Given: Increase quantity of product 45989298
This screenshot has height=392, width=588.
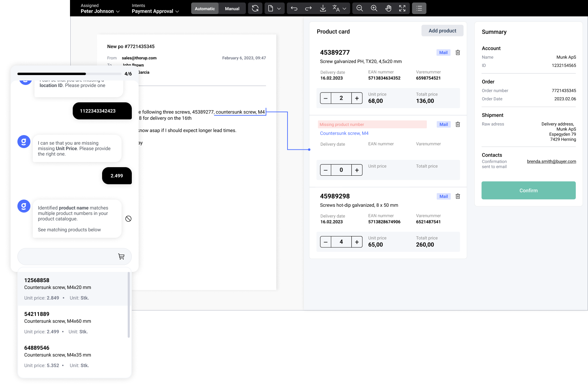Looking at the screenshot, I should [357, 242].
